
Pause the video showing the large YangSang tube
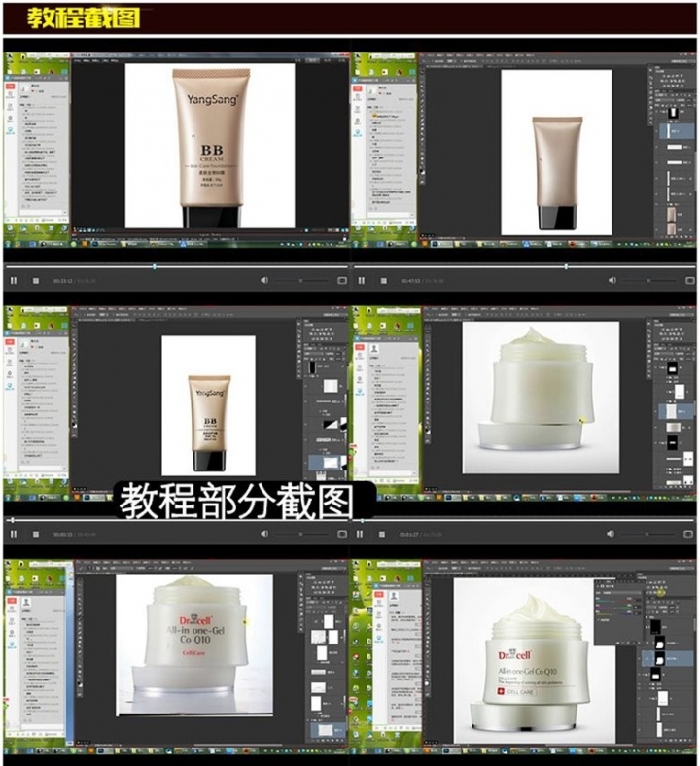coord(14,280)
